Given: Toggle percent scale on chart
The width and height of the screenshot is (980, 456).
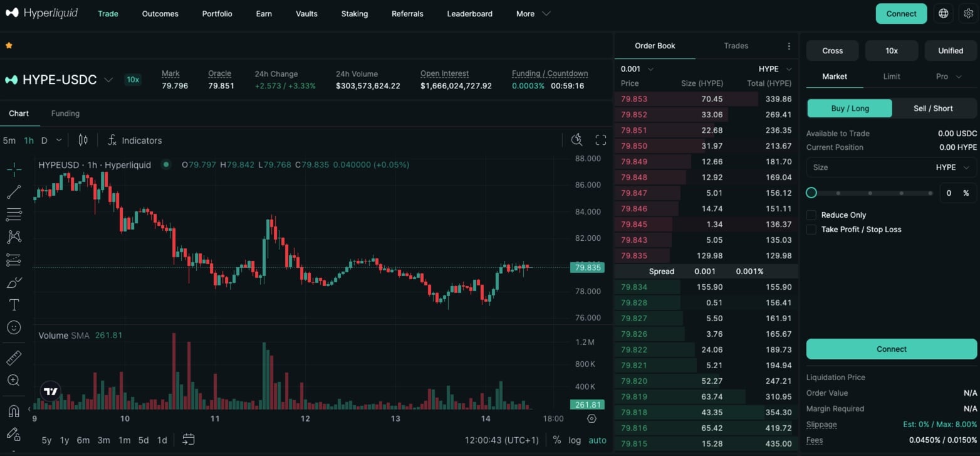Looking at the screenshot, I should [x=556, y=440].
